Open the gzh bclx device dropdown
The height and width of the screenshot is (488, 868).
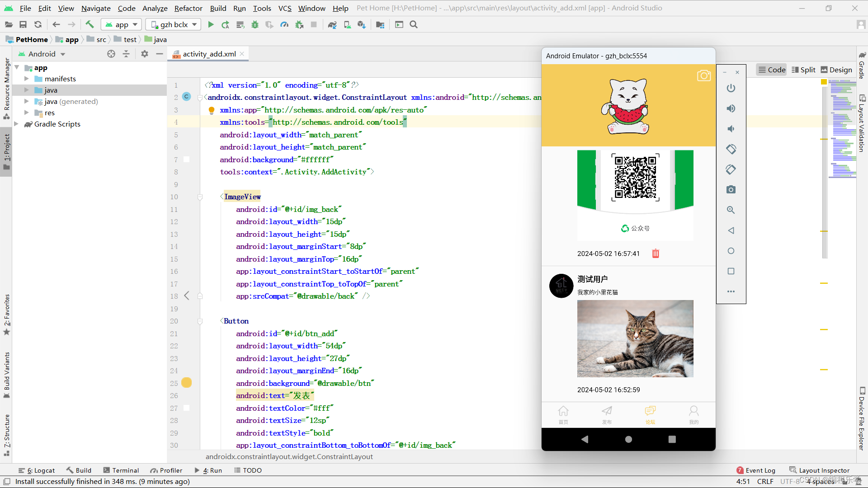coord(174,25)
